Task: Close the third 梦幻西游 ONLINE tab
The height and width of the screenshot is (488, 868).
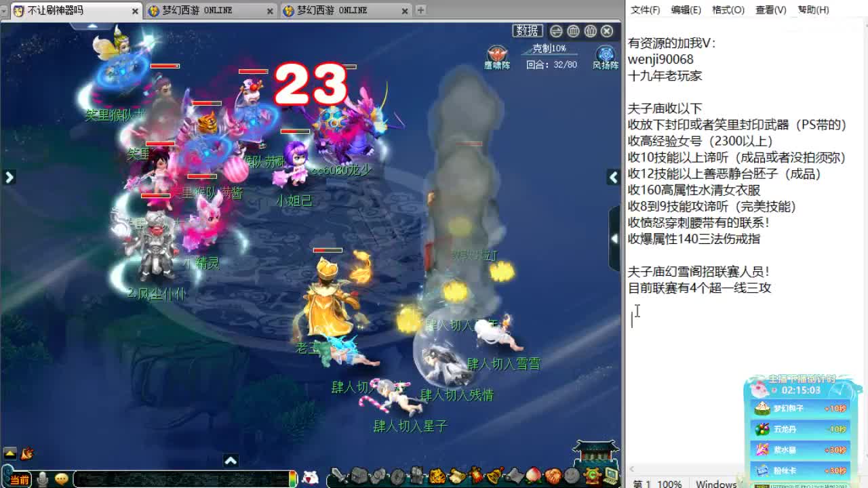Action: 406,10
